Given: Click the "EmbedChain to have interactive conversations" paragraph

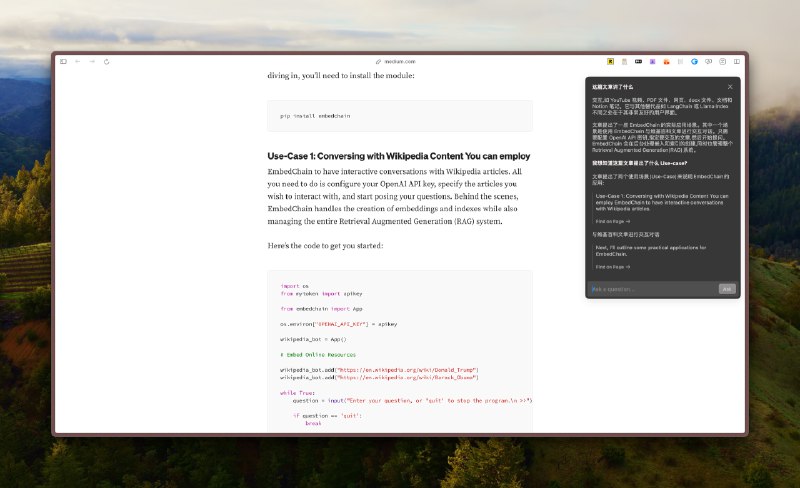Looking at the screenshot, I should coord(394,197).
